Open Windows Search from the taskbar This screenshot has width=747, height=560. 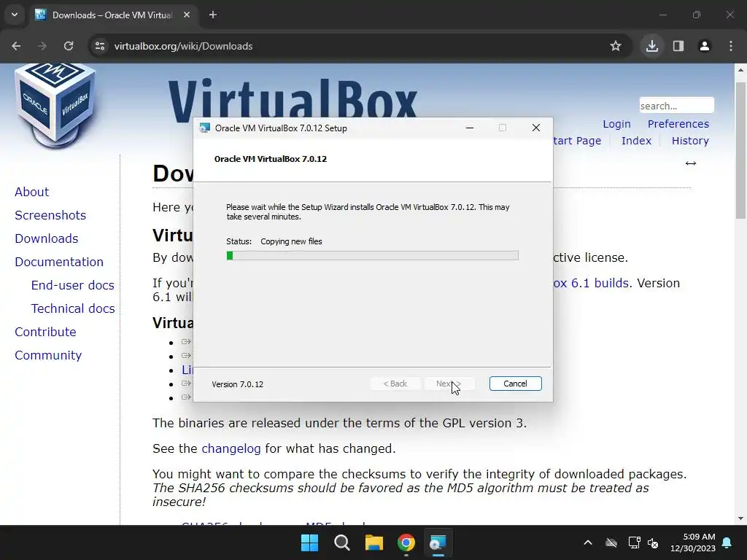point(342,542)
